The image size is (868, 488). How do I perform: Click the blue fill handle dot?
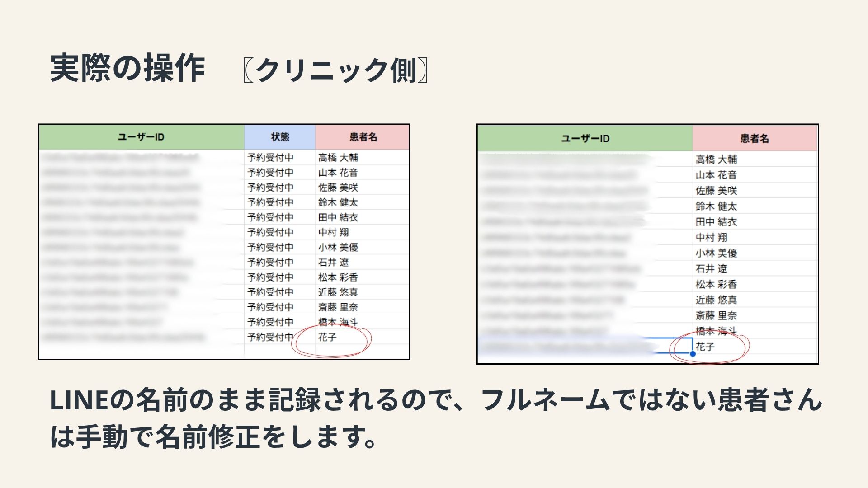pyautogui.click(x=693, y=354)
